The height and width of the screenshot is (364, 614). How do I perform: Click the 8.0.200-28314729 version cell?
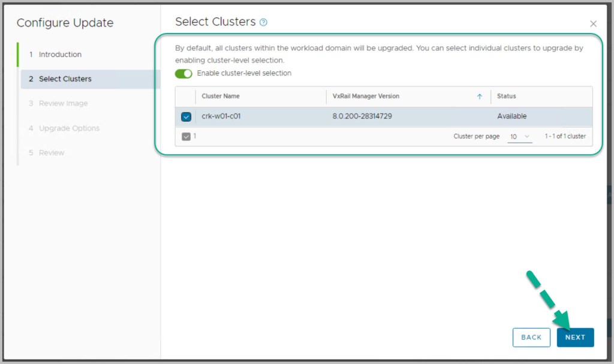point(362,116)
